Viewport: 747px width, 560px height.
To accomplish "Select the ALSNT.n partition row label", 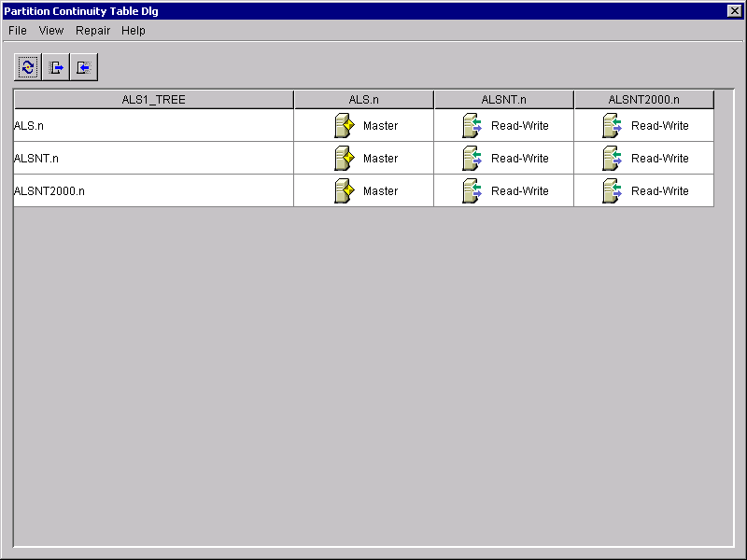I will coord(36,158).
